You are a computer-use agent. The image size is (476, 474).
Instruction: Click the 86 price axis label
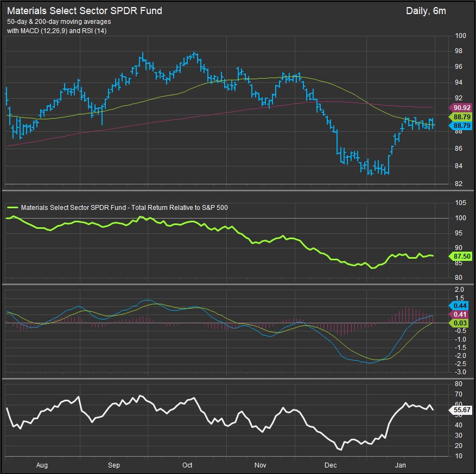459,149
